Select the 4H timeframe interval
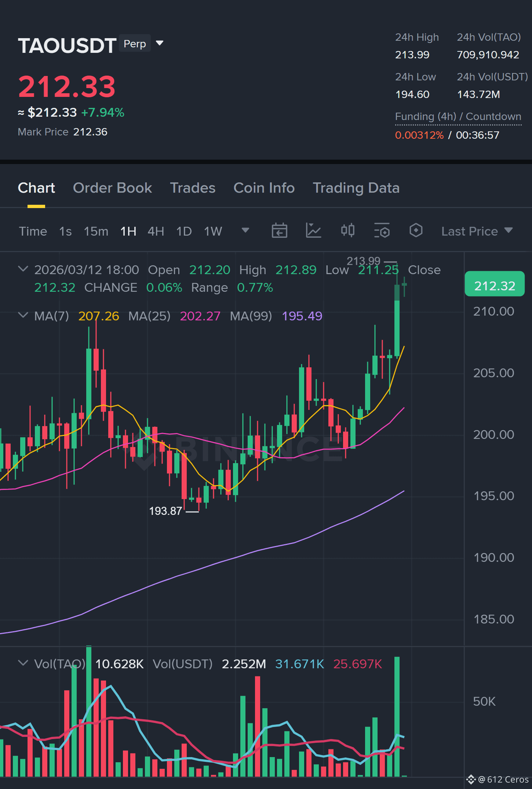 156,231
